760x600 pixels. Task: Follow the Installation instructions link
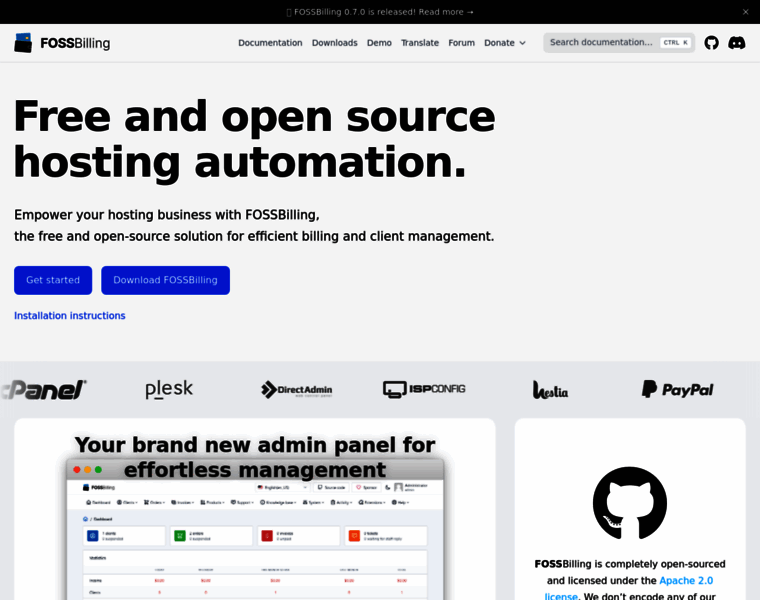pos(70,316)
